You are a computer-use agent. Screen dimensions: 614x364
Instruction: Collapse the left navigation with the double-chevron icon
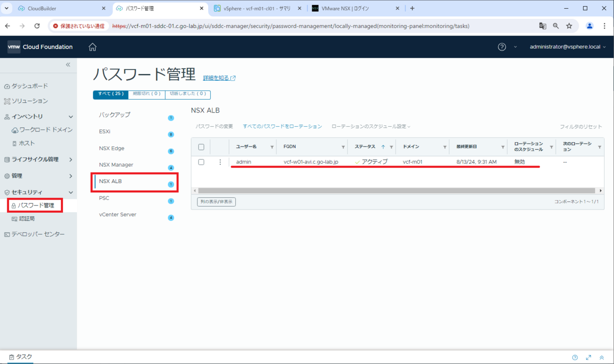(x=68, y=64)
